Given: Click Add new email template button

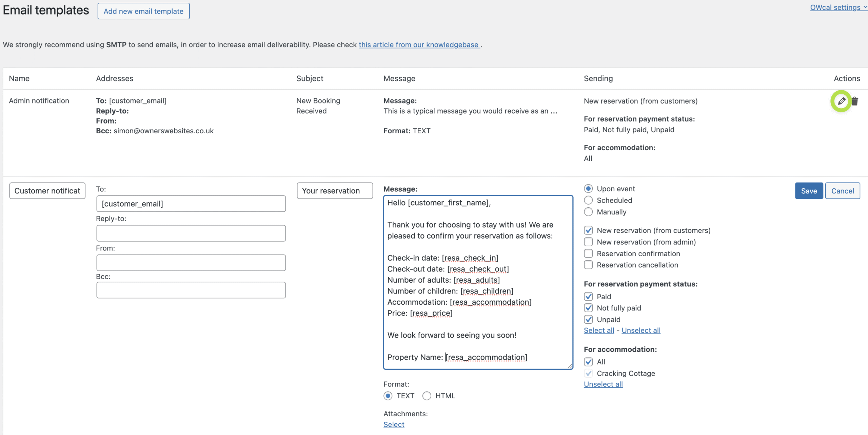Looking at the screenshot, I should (x=143, y=11).
